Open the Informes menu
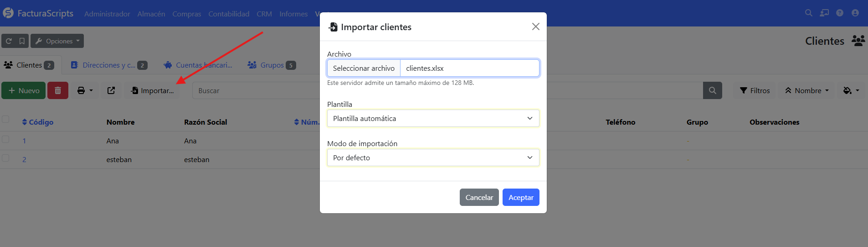The height and width of the screenshot is (247, 868). pyautogui.click(x=293, y=14)
